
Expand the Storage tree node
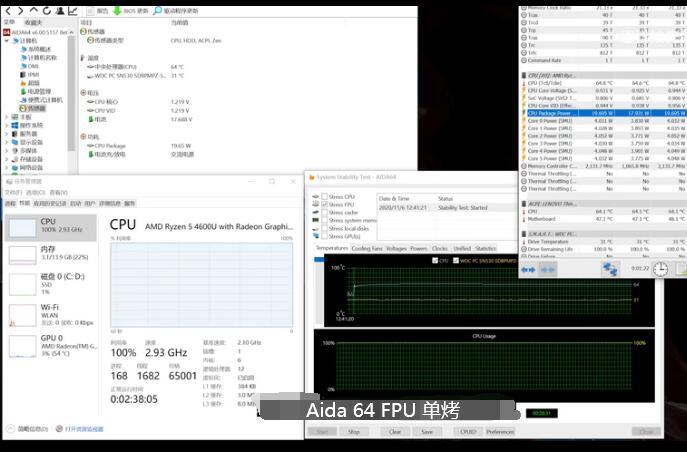7,159
